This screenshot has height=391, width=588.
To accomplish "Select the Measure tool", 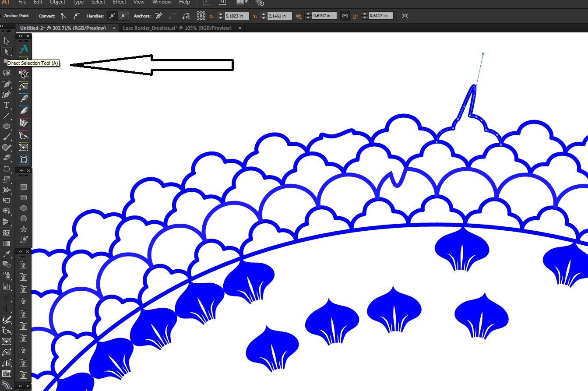I will (7, 374).
